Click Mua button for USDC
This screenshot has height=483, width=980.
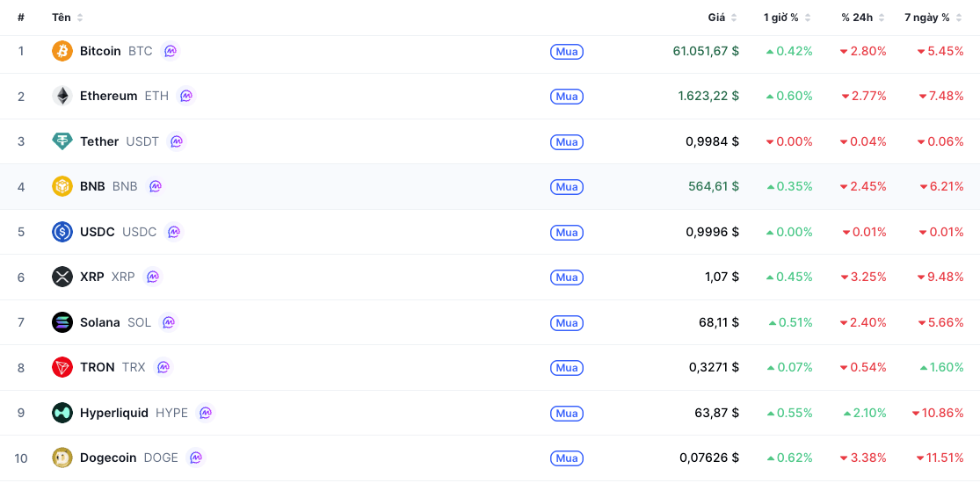tap(567, 232)
